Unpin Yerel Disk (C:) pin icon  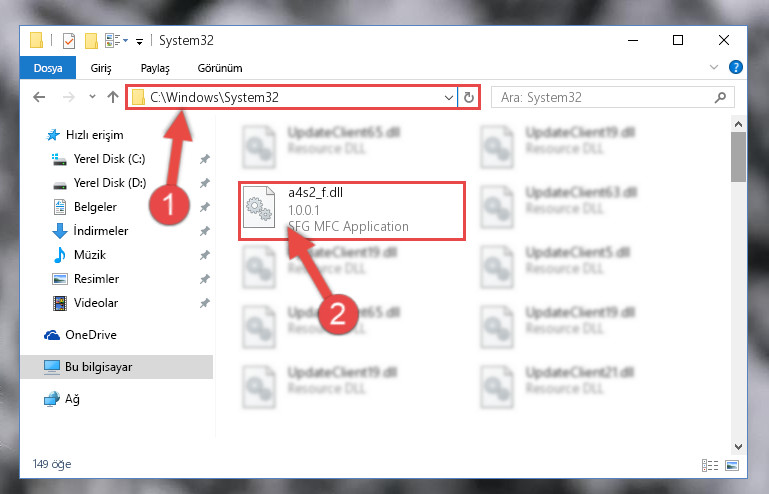[205, 159]
